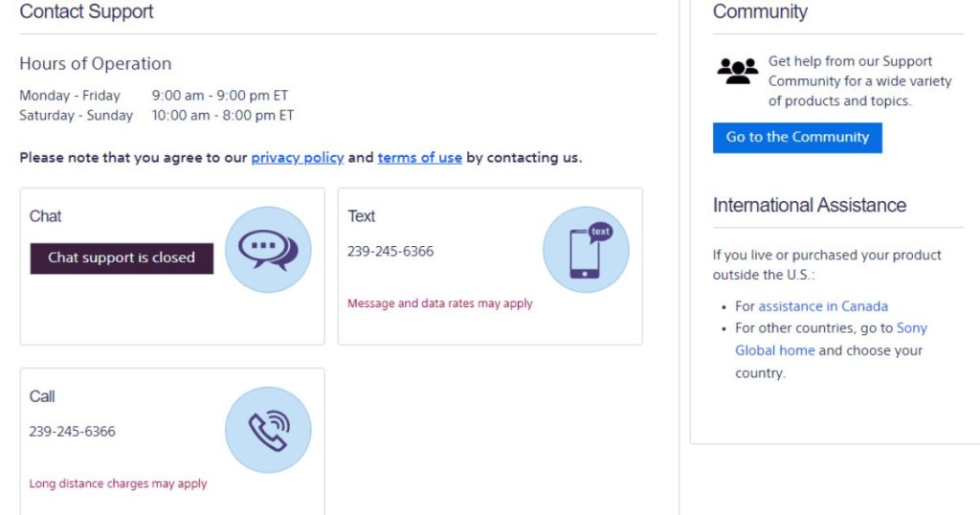The image size is (980, 515).
Task: Click the ringing phone call icon
Action: point(268,430)
